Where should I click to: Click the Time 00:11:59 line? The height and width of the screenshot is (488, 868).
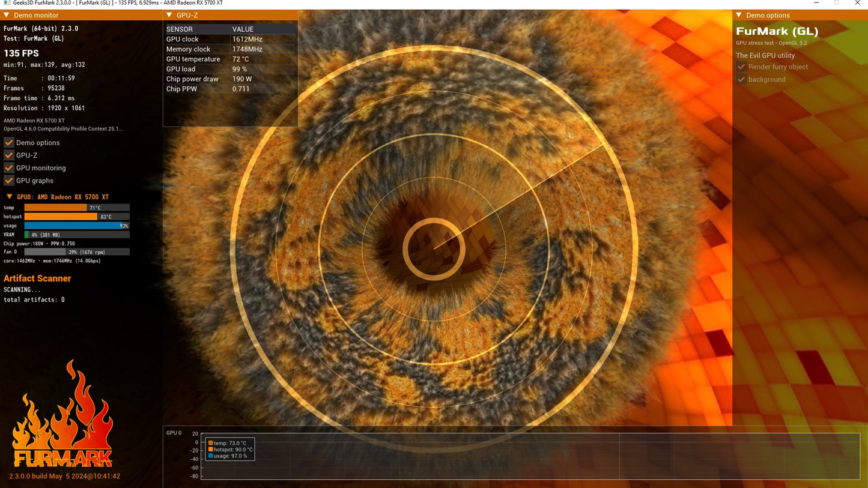39,78
